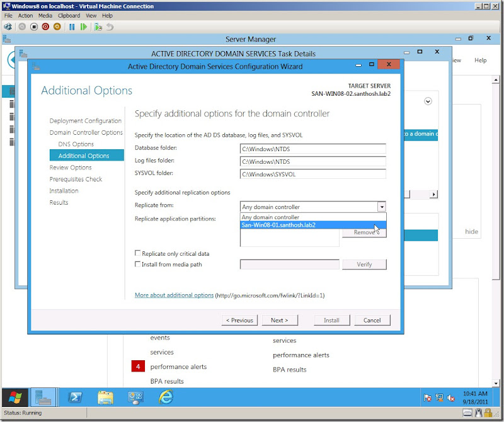The image size is (504, 422).
Task: Turn off the VM with the black stop icon
Action: pos(34,26)
